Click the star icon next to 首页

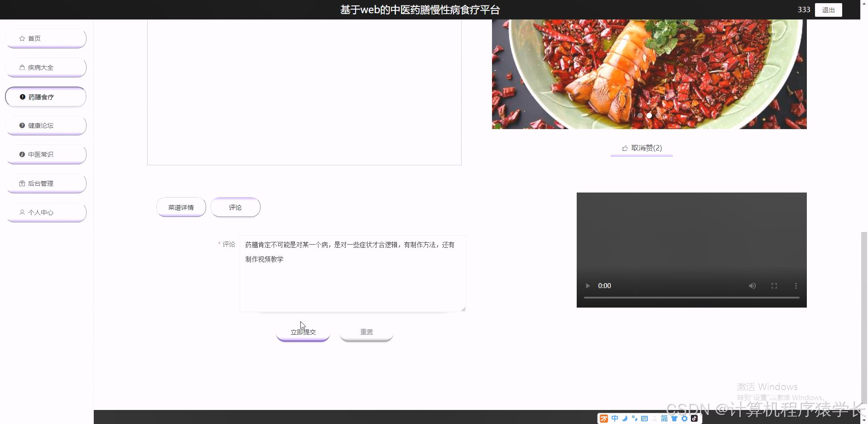21,38
